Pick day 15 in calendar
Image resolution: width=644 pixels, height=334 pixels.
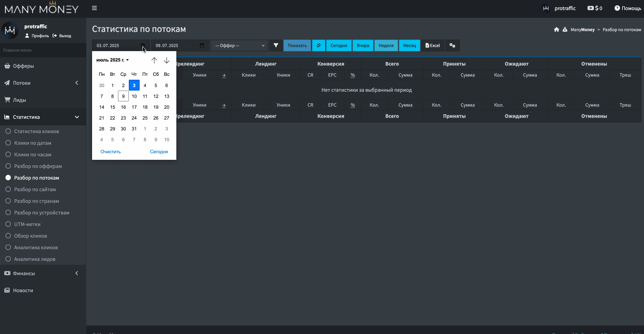[113, 107]
